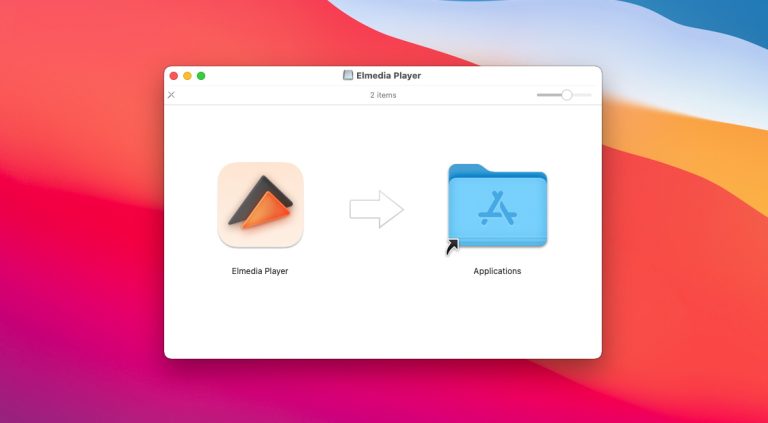The image size is (768, 423).
Task: Open the Applications folder shortcut
Action: 497,207
